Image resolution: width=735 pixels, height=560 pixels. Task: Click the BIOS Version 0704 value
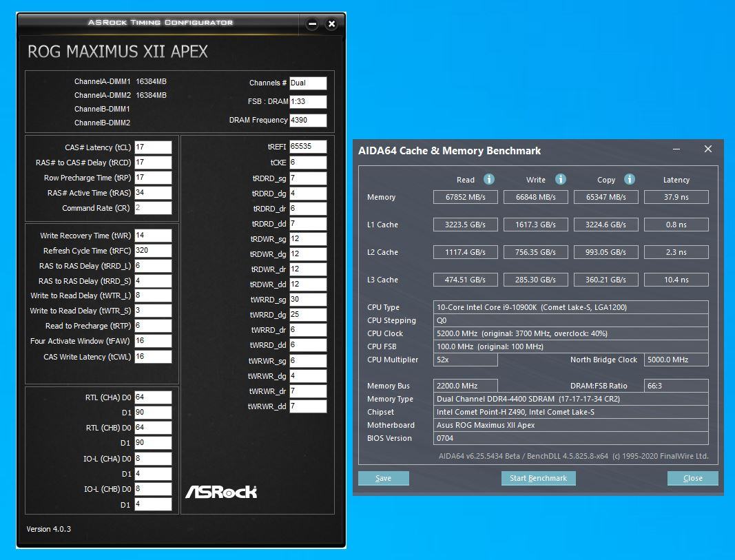[571, 438]
